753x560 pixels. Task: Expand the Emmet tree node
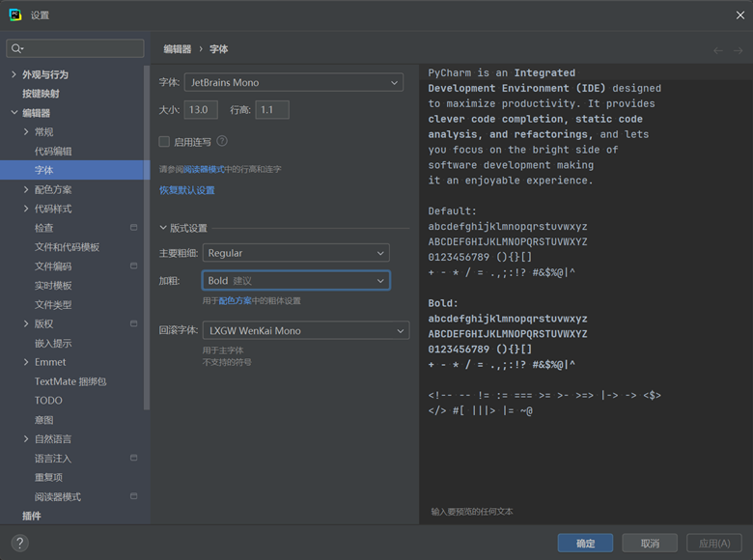click(26, 362)
